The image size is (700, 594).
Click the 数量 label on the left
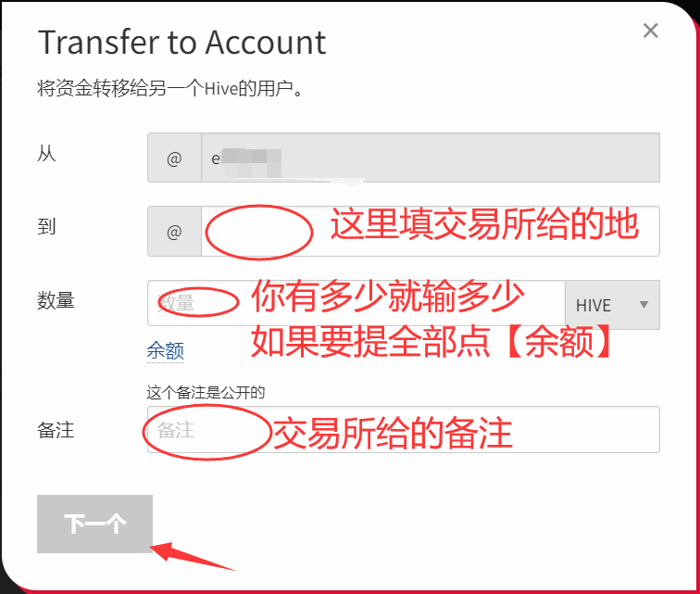coord(56,300)
